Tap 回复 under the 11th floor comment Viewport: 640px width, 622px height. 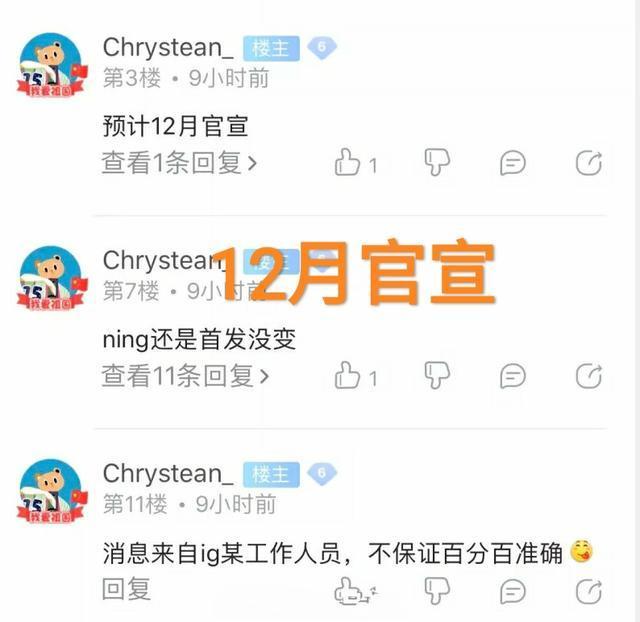[x=126, y=589]
